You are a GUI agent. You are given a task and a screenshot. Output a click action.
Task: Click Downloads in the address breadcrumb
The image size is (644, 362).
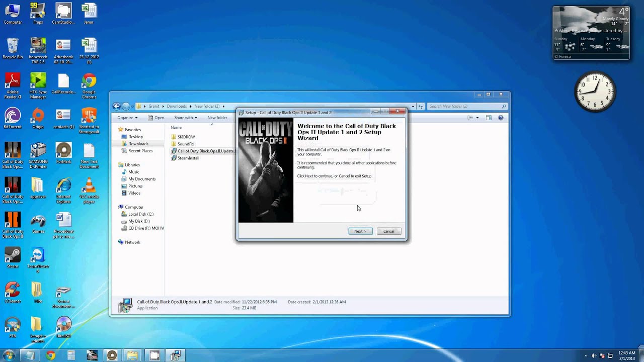click(x=177, y=106)
